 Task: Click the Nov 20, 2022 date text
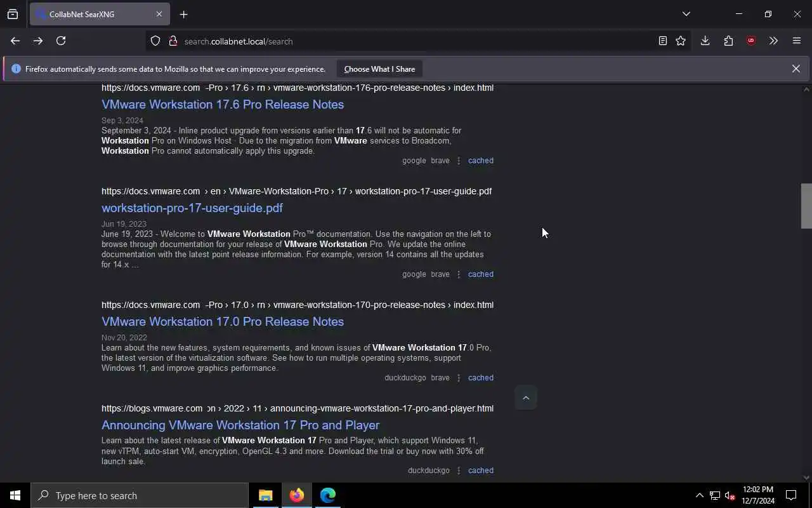[x=124, y=338]
